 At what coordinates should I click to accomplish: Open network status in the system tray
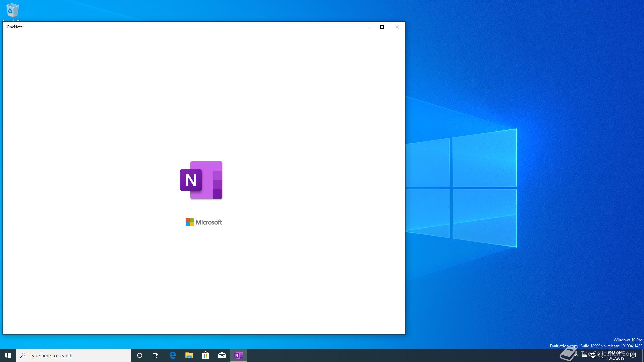coord(593,356)
